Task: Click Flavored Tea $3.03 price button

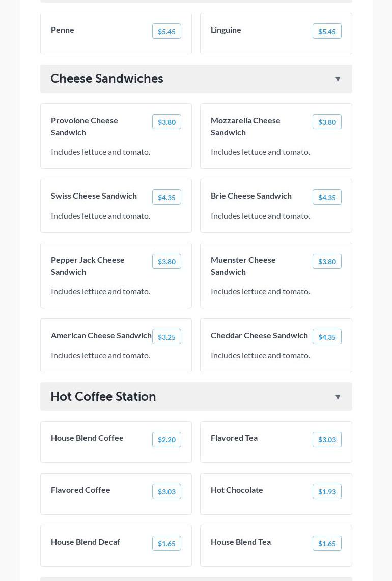Action: click(327, 440)
